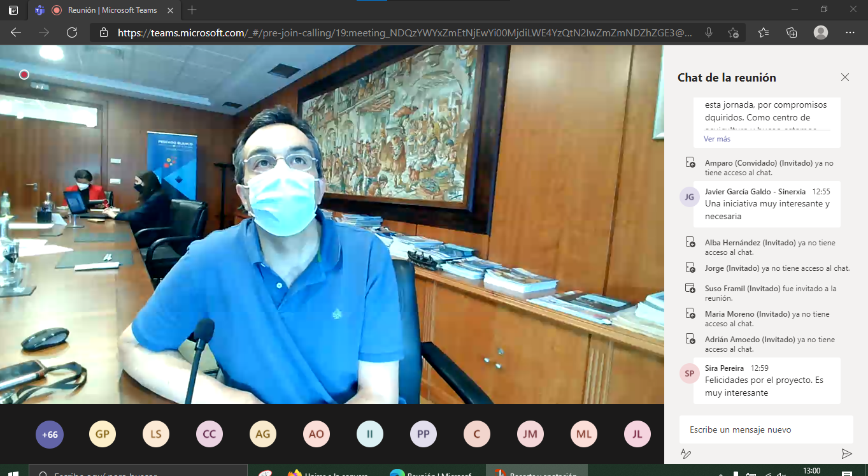Viewport: 868px width, 476px height.
Task: Open the browser collections icon
Action: pyautogui.click(x=792, y=33)
